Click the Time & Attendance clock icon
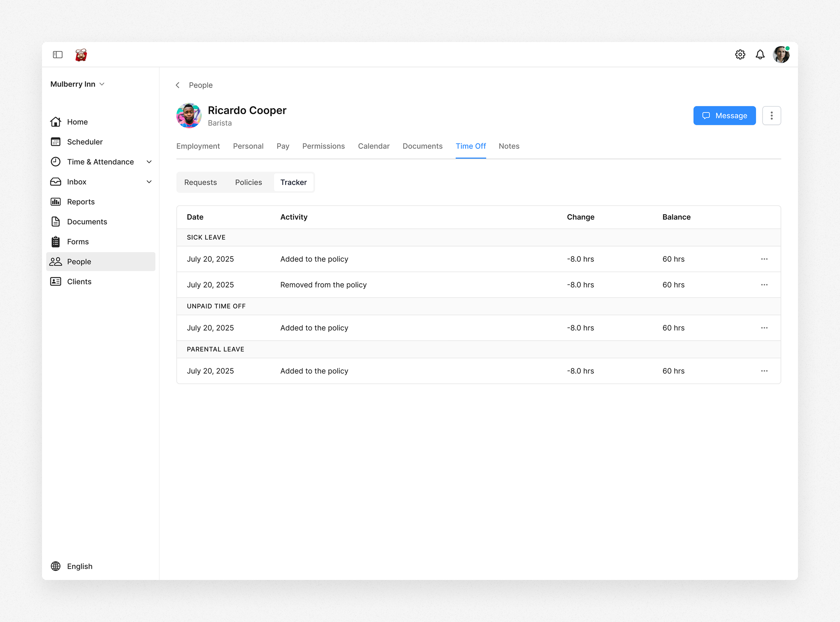The width and height of the screenshot is (840, 622). [56, 161]
